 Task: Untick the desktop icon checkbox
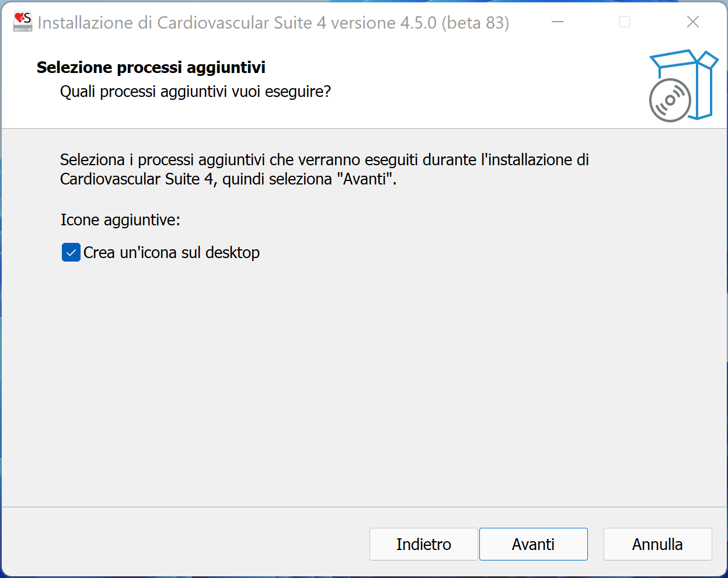point(71,253)
